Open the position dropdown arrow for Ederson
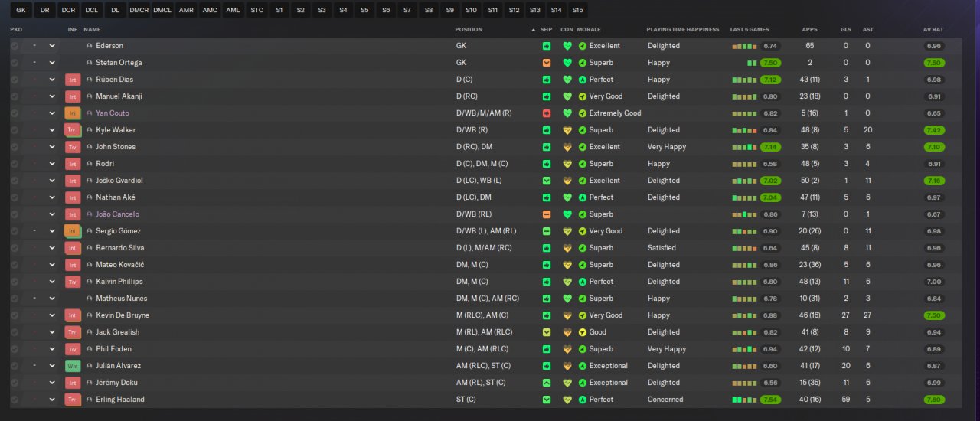Image resolution: width=980 pixels, height=421 pixels. point(52,46)
